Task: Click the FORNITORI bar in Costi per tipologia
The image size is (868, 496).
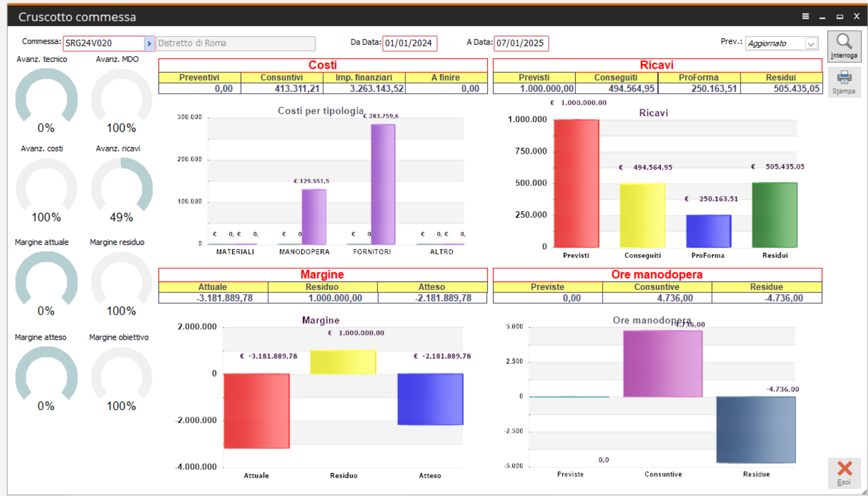Action: pos(383,184)
